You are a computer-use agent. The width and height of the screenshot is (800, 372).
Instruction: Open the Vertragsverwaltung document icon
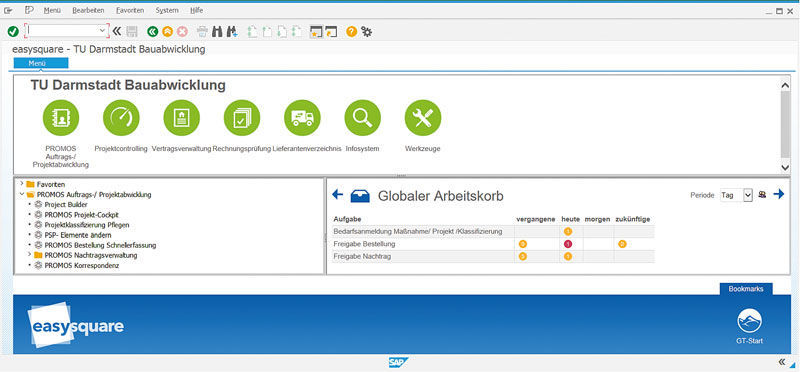[x=181, y=118]
